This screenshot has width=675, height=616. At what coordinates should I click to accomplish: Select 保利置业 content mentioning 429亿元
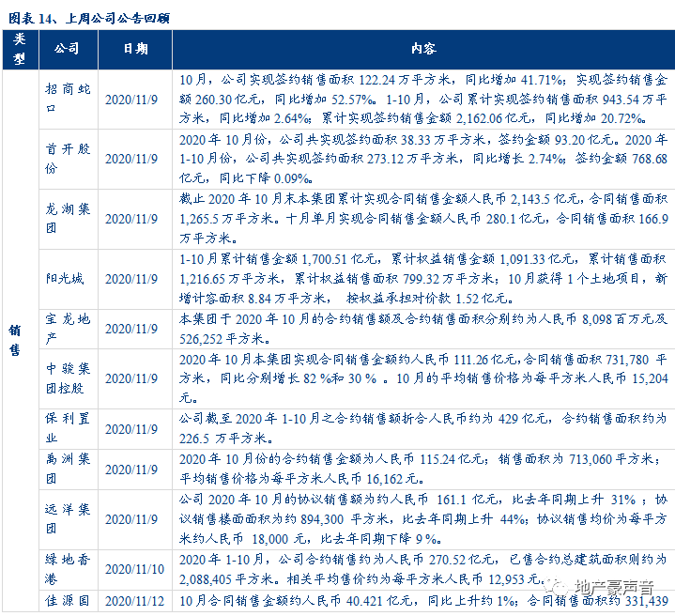(423, 429)
